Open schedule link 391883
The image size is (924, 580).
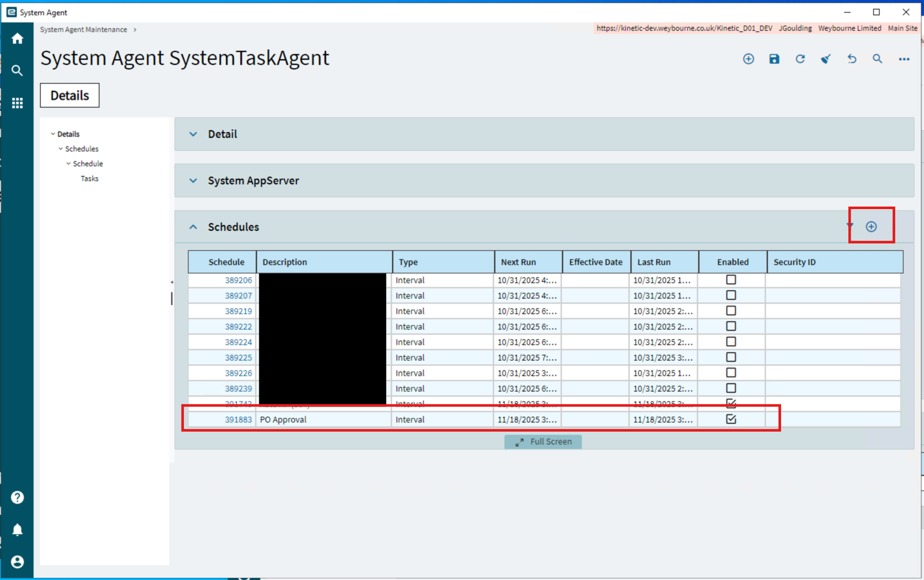[x=238, y=419]
